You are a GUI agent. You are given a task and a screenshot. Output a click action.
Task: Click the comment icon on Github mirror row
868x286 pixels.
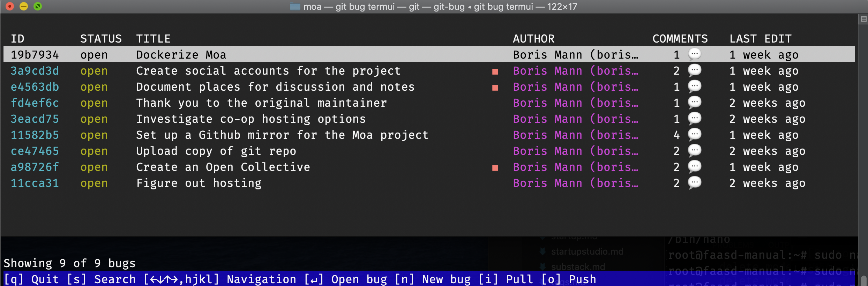[x=694, y=134]
